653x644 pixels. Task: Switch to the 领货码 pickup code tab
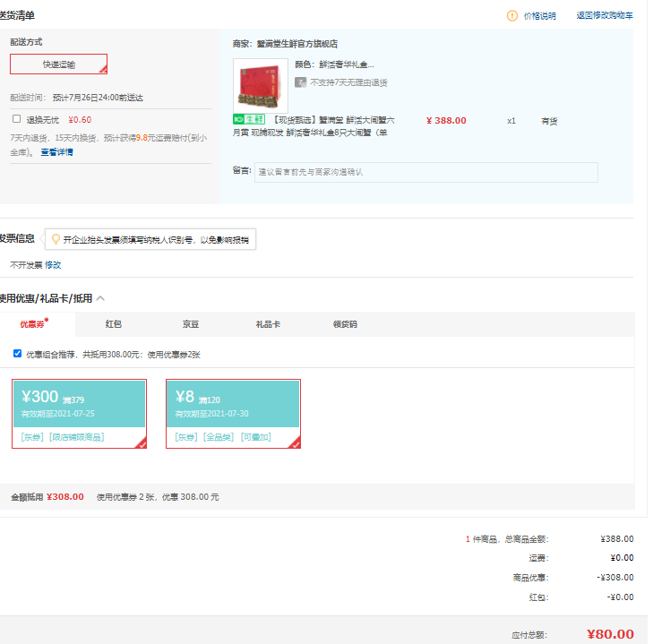(x=345, y=324)
